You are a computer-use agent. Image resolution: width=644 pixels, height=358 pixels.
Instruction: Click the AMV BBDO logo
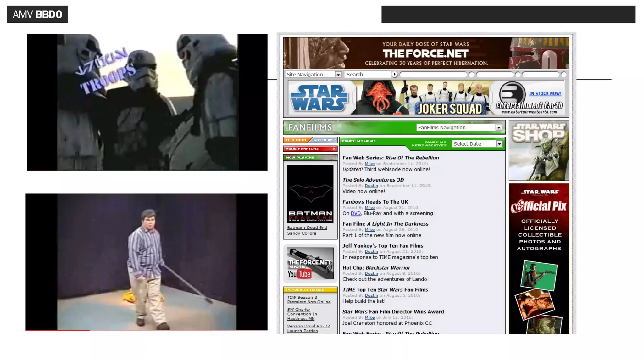[37, 14]
